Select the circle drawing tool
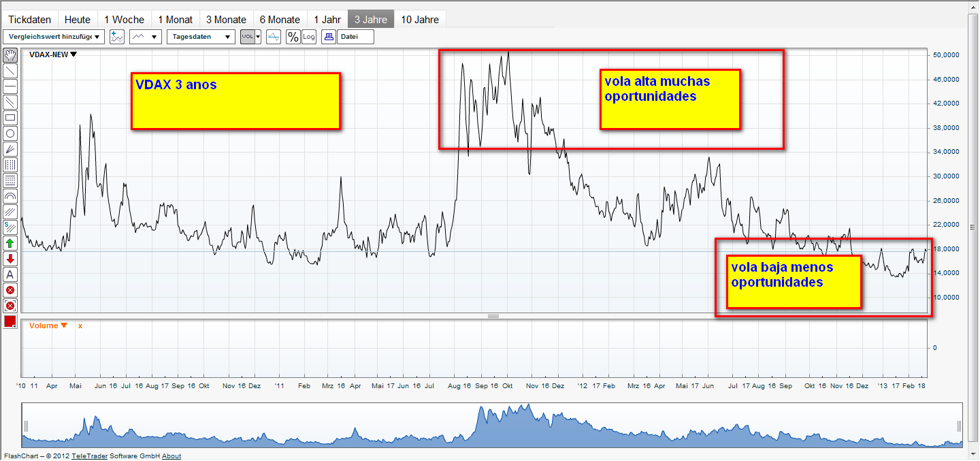This screenshot has height=461, width=980. point(10,133)
